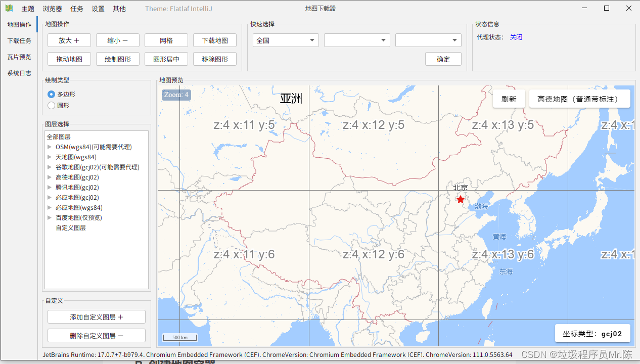Activate the 绘制图形 draw shape tool
This screenshot has width=640, height=364.
coord(117,59)
